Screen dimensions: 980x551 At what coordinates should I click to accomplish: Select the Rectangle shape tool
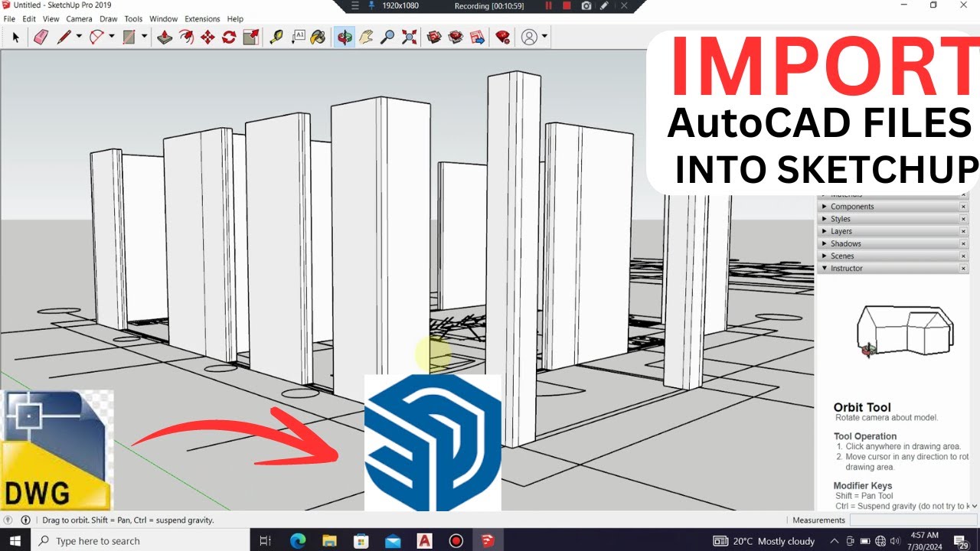[x=129, y=36]
